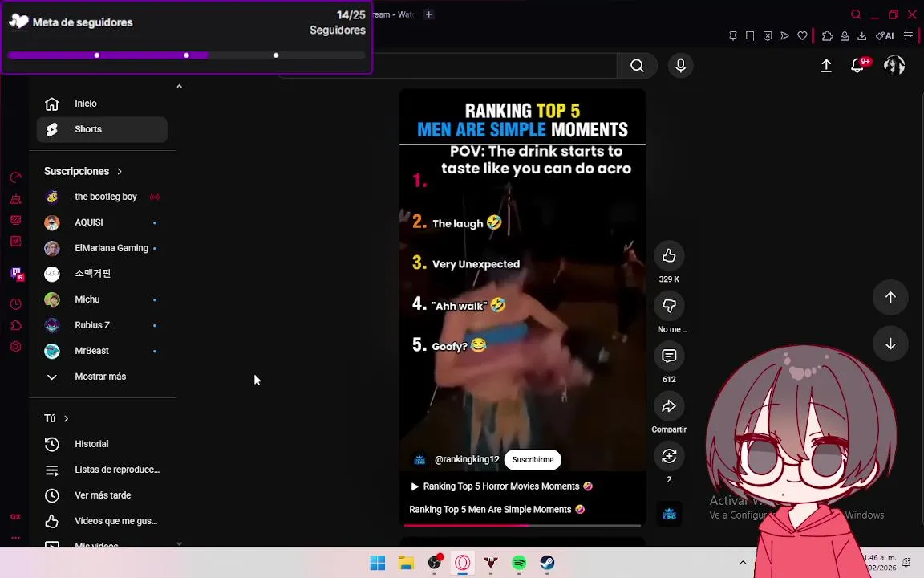Go to the next short
This screenshot has height=578, width=924.
tap(890, 344)
